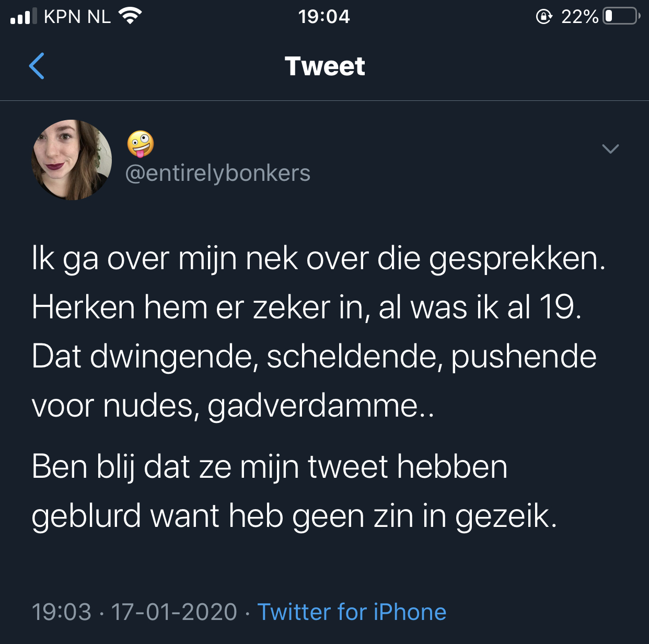Viewport: 649px width, 644px height.
Task: Tap the line starting with "Herken hem er zeker"
Action: point(307,307)
